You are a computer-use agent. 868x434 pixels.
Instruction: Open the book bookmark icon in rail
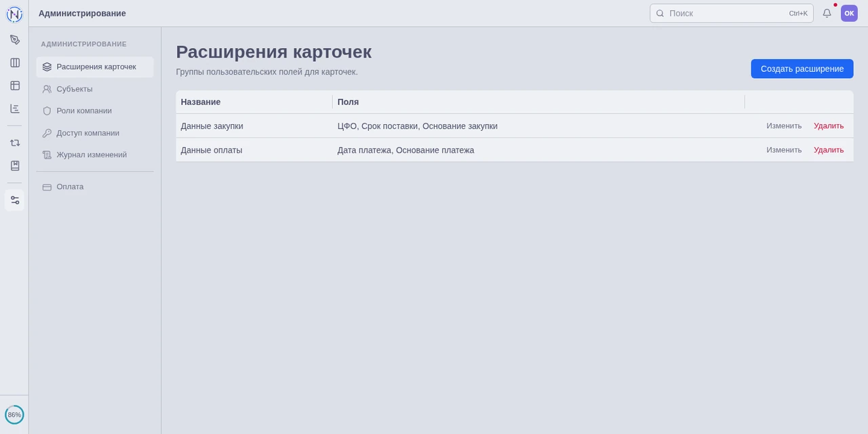click(x=15, y=165)
